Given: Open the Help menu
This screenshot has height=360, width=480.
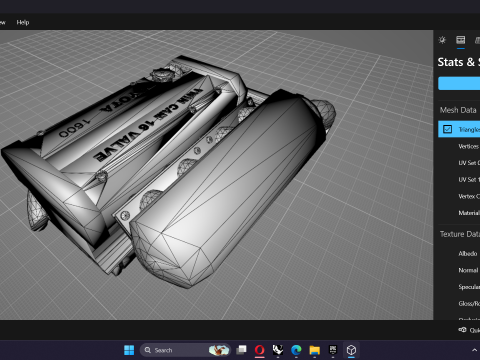Looking at the screenshot, I should tap(23, 22).
